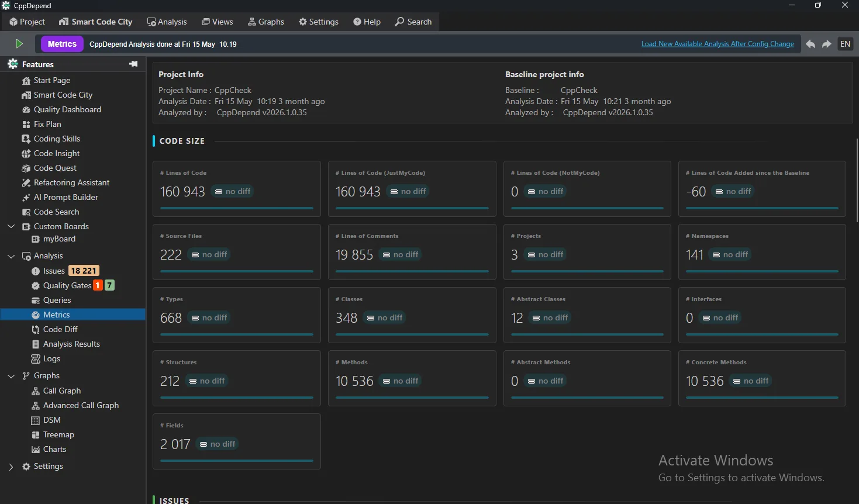Click the Quality Dashboard gauge icon
Screen dimensions: 859x504
[x=26, y=110]
